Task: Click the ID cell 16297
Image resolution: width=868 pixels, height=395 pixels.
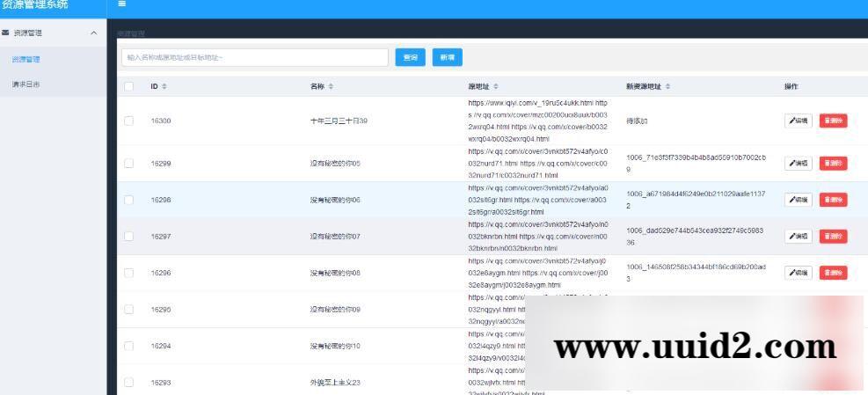Action: click(161, 237)
